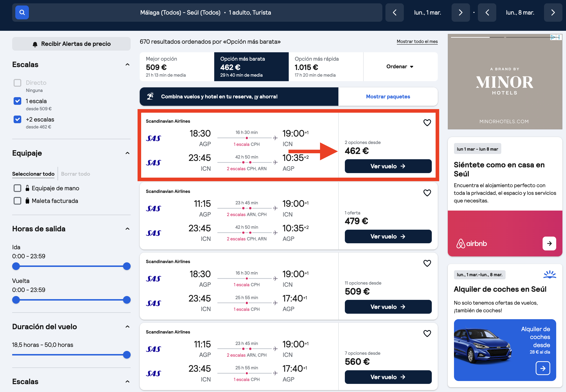The width and height of the screenshot is (566, 392).
Task: Click Ver vuelo for the 509 € flight
Action: [388, 307]
